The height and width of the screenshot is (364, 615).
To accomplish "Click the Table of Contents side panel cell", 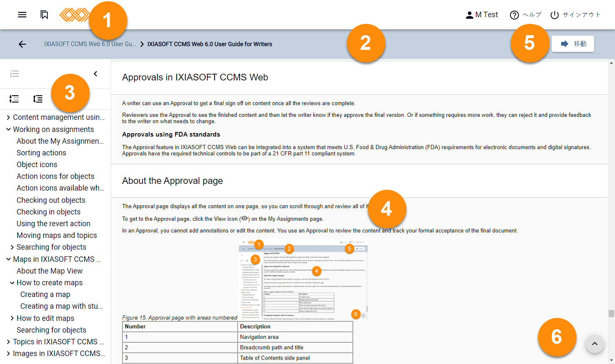I will pos(295,358).
